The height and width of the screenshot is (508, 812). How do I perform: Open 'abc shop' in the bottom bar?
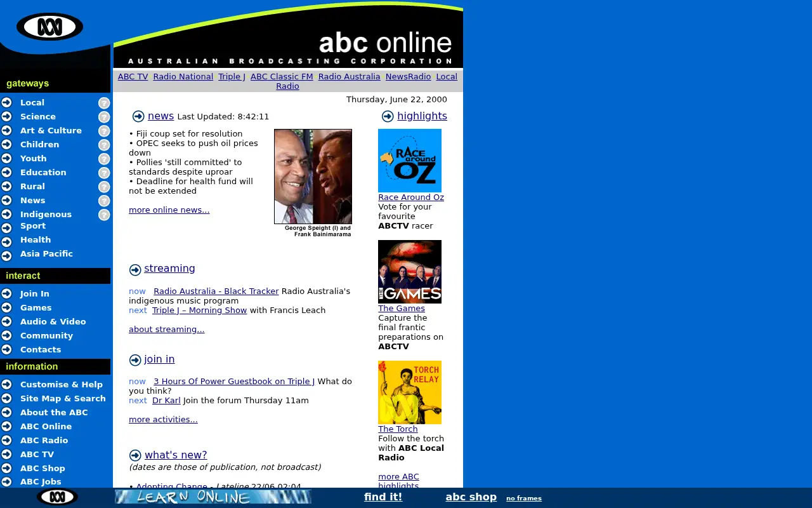[471, 497]
